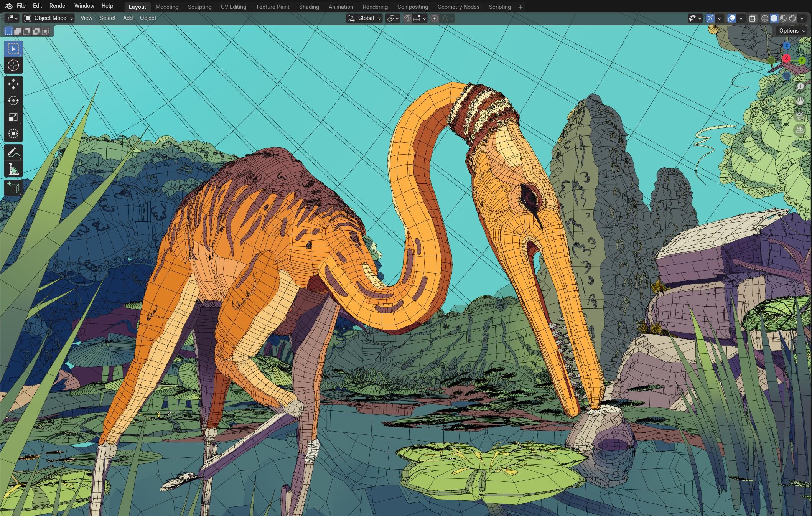Pick the Annotate pencil tool

point(13,152)
